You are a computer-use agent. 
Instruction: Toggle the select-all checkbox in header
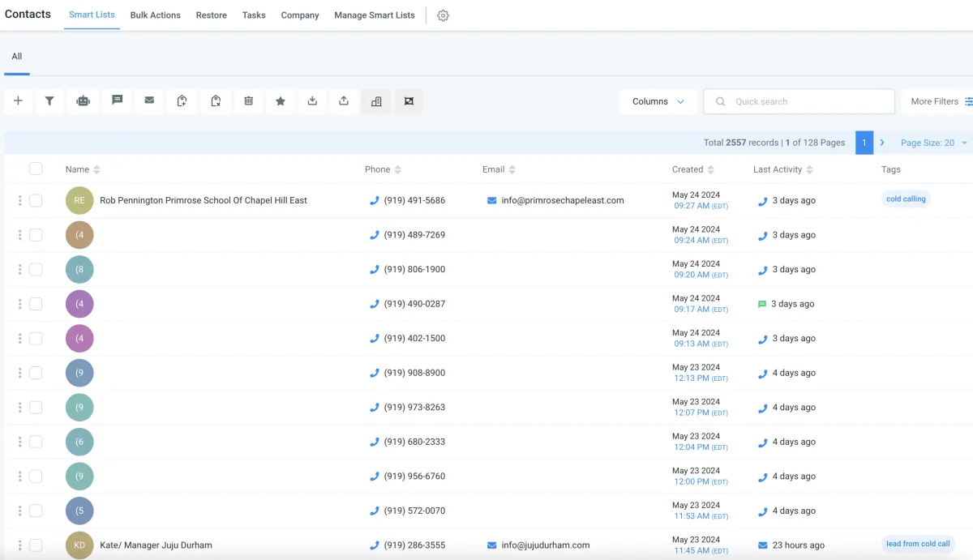click(x=36, y=169)
